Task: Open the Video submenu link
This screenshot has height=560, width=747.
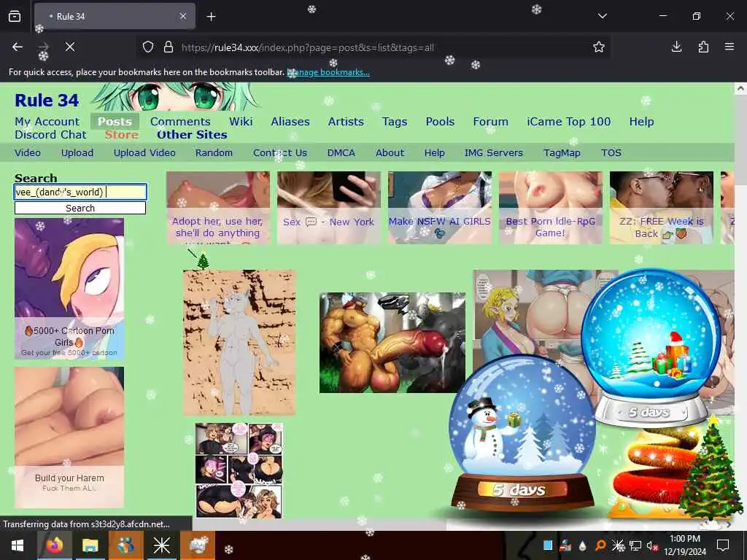Action: (28, 153)
